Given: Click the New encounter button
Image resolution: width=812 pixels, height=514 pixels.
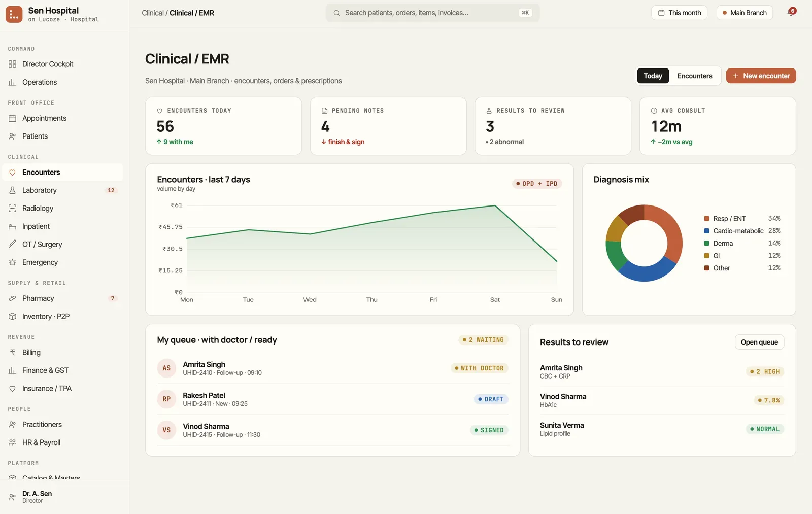Looking at the screenshot, I should click(x=761, y=76).
